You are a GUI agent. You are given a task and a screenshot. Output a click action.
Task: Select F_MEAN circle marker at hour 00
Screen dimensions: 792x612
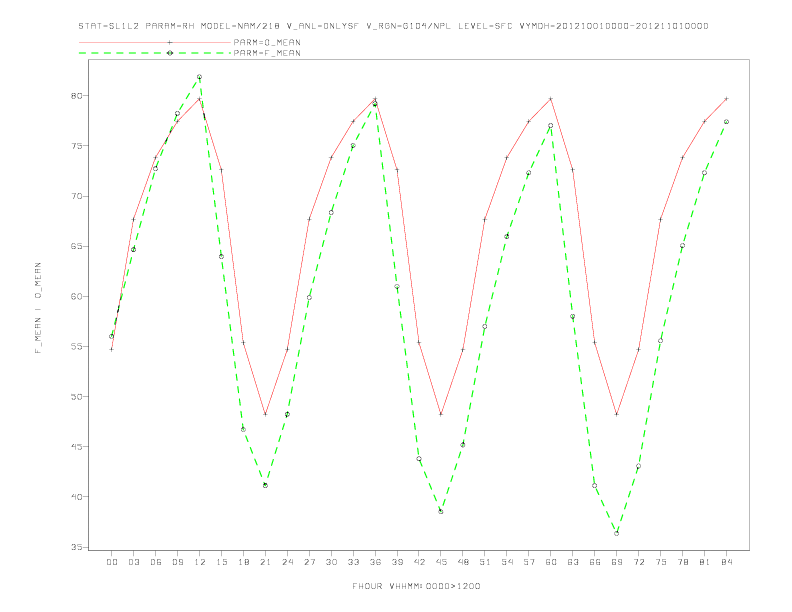(112, 336)
